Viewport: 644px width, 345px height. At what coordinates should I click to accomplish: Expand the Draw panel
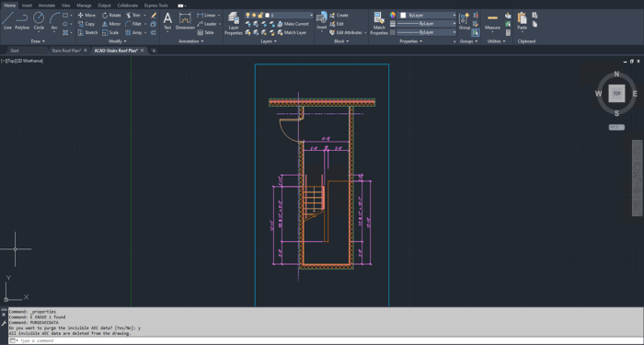tap(38, 41)
